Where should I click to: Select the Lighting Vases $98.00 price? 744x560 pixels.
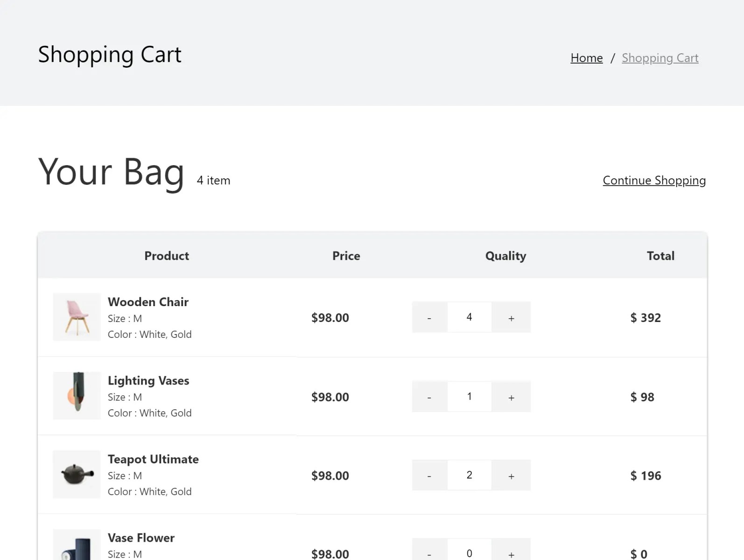click(x=330, y=397)
